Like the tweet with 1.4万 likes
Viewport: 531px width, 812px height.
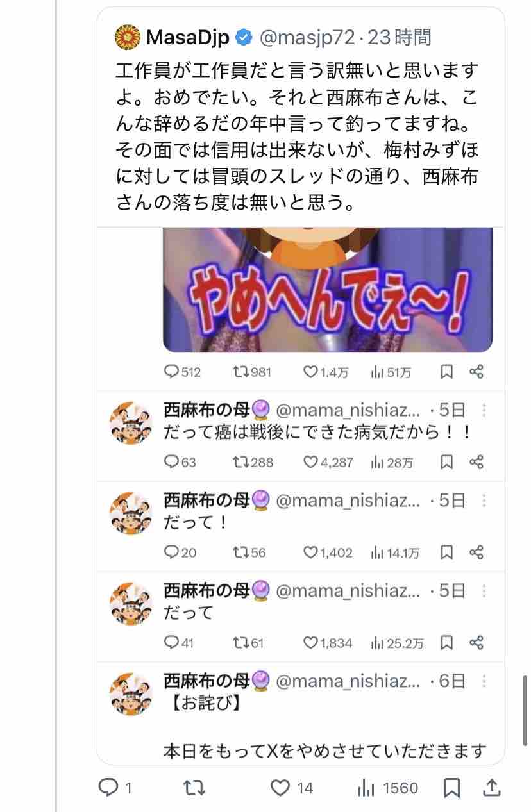tap(324, 372)
